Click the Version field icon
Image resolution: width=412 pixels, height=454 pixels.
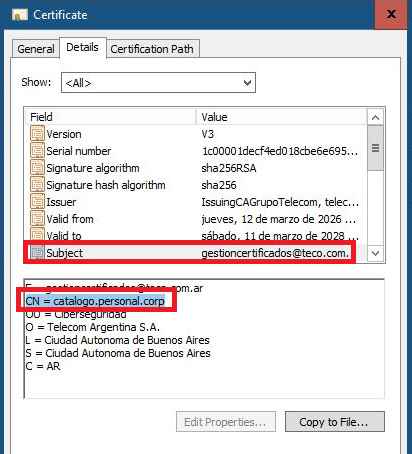pyautogui.click(x=37, y=134)
